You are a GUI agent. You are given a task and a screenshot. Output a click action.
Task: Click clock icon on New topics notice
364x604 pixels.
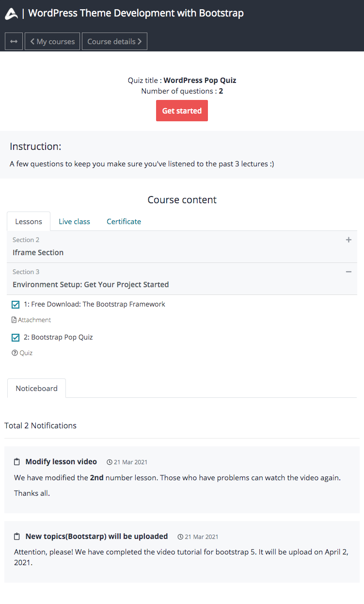(180, 537)
